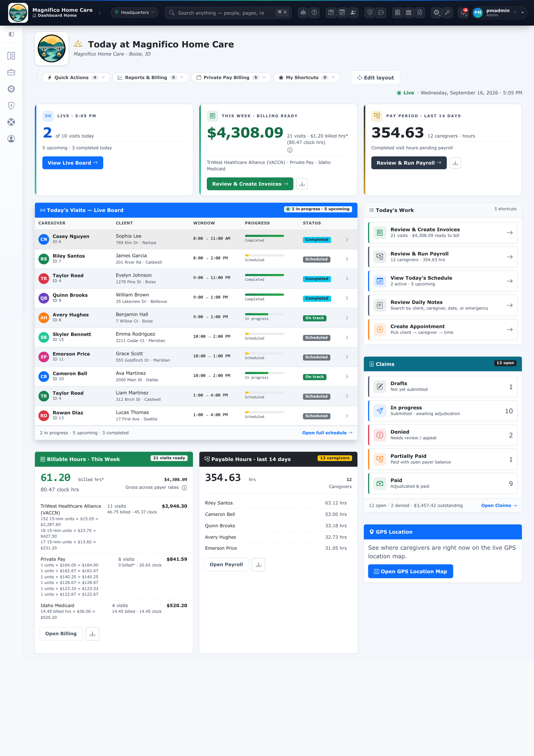
Task: Open the document icon in top bar
Action: pos(420,13)
